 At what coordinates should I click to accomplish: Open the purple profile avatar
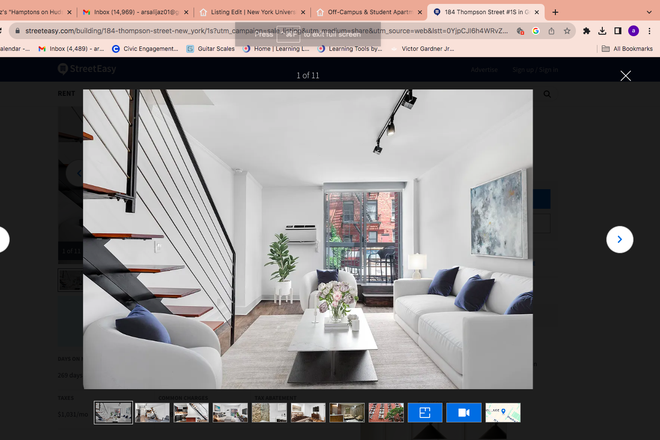click(633, 31)
